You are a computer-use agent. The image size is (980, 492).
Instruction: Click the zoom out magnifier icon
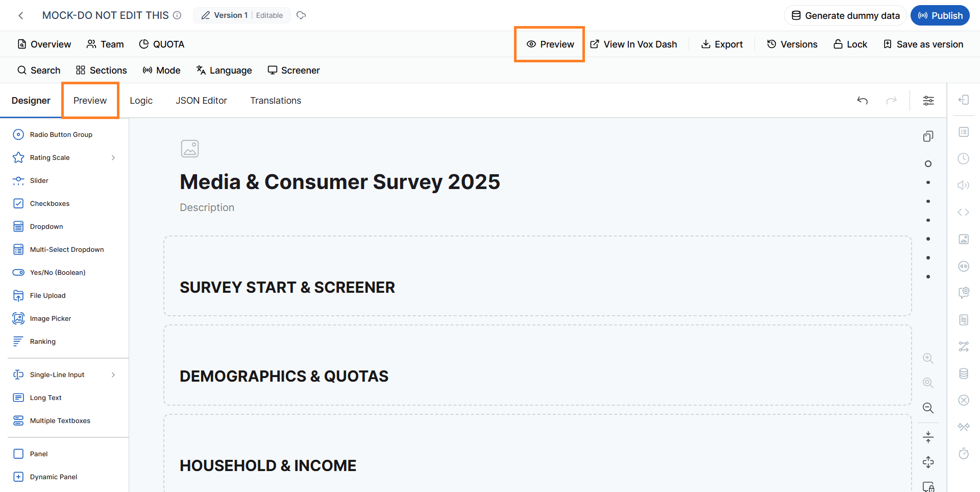[928, 408]
